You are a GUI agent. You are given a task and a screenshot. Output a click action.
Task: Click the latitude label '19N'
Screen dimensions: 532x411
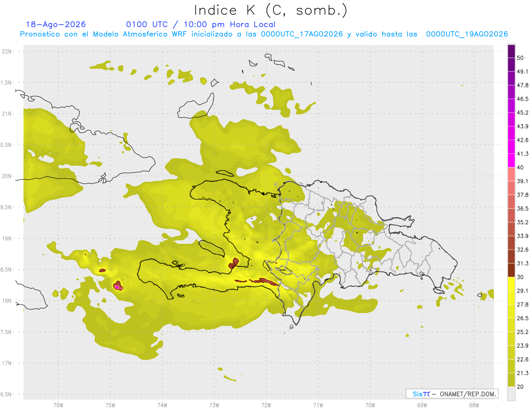tap(7, 238)
